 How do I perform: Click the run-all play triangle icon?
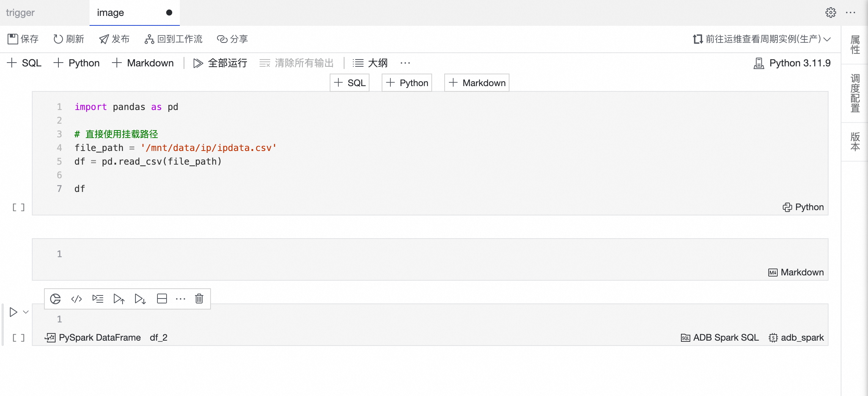point(198,63)
